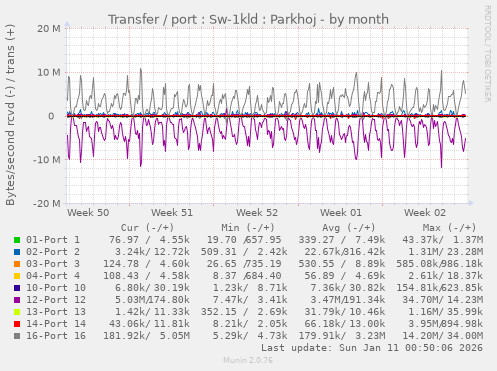Click Port 16 current value '181.92k/ 5.05M'
497x371 pixels.
146,336
